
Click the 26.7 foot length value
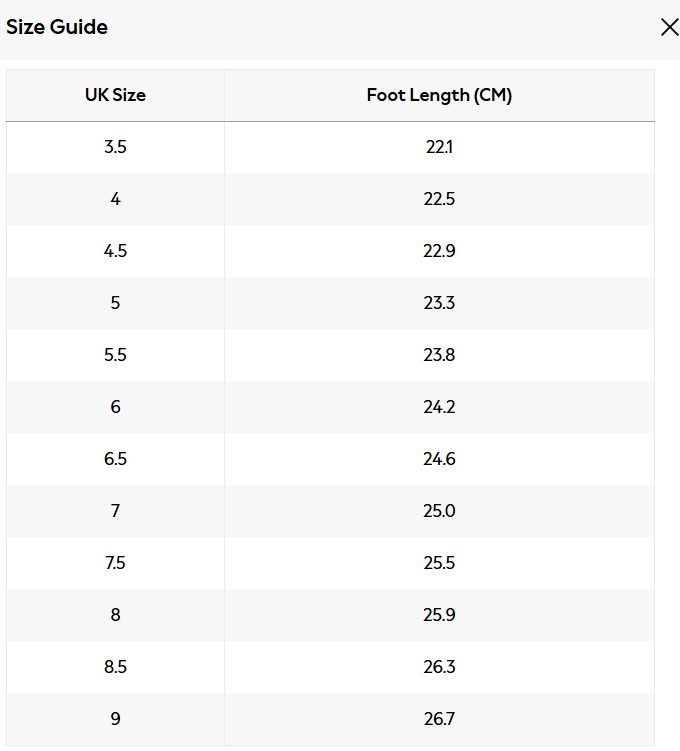pyautogui.click(x=439, y=719)
